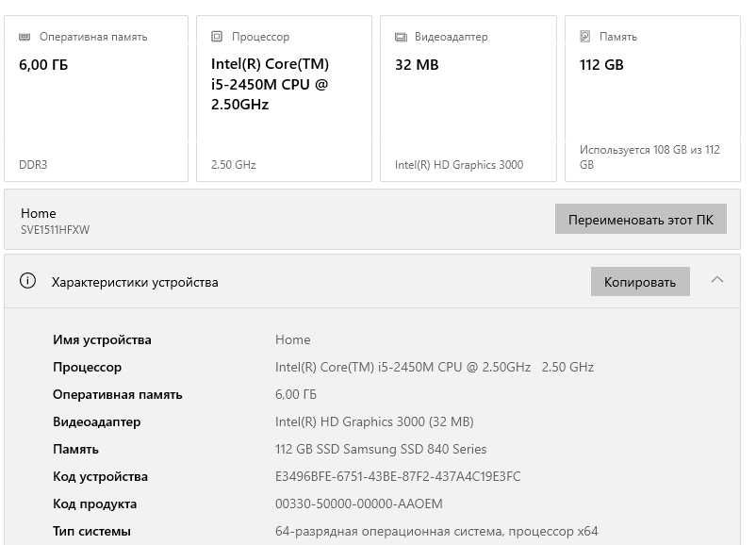Click the info icon beside device specifications
756x545 pixels.
pos(28,281)
